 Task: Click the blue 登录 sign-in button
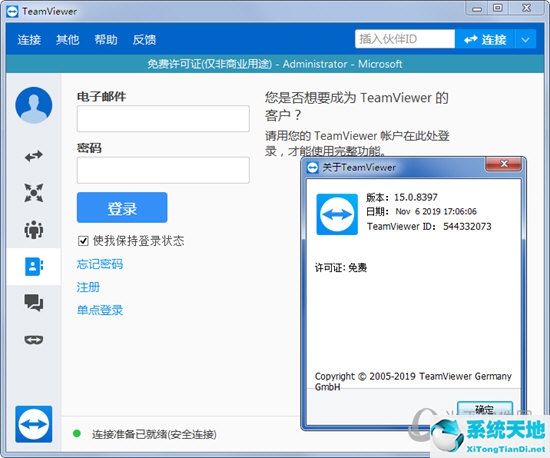point(122,208)
